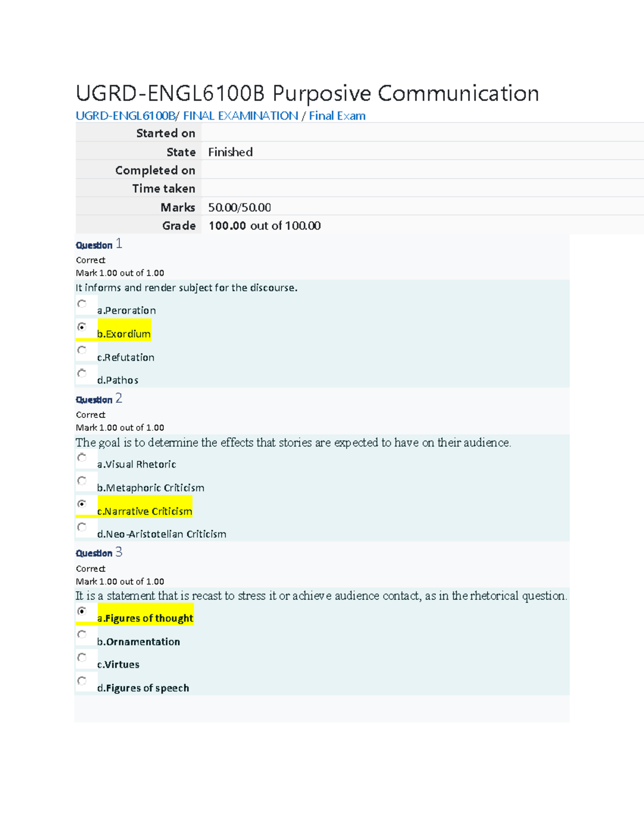This screenshot has height=834, width=644.
Task: Click the State value Finished
Action: coord(230,153)
